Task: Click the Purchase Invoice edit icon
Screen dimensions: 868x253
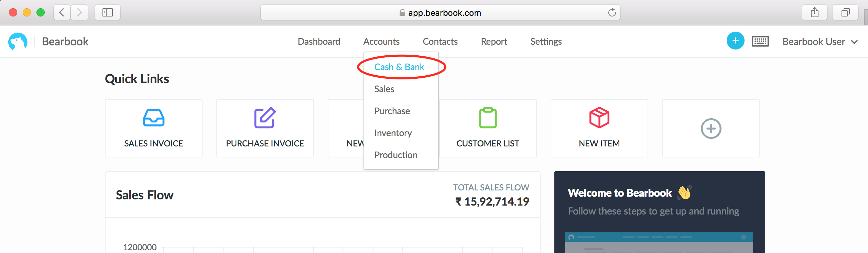Action: click(265, 118)
